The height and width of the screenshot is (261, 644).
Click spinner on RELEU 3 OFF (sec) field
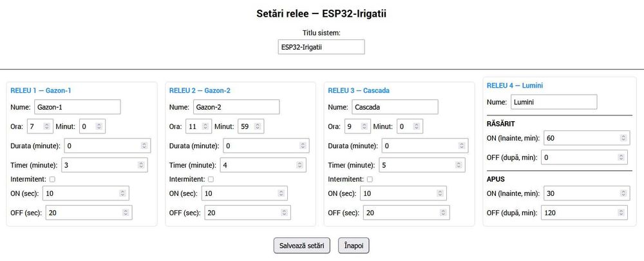pyautogui.click(x=442, y=213)
